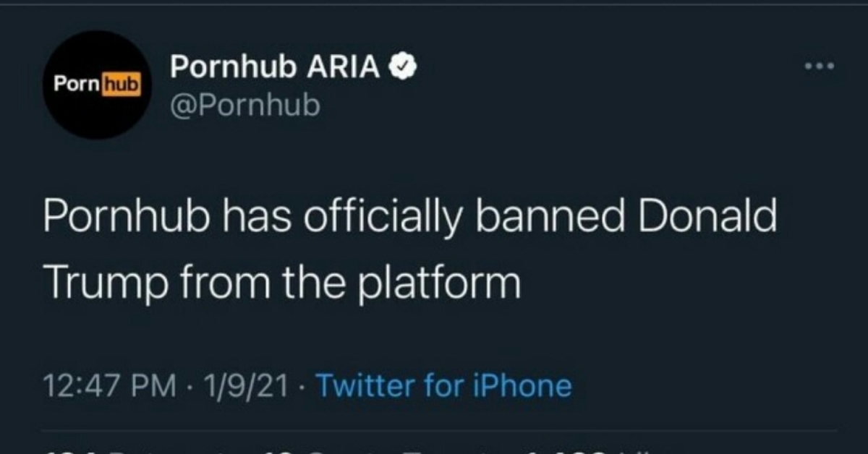The width and height of the screenshot is (868, 454).
Task: Open the three-dot more options menu
Action: [821, 67]
